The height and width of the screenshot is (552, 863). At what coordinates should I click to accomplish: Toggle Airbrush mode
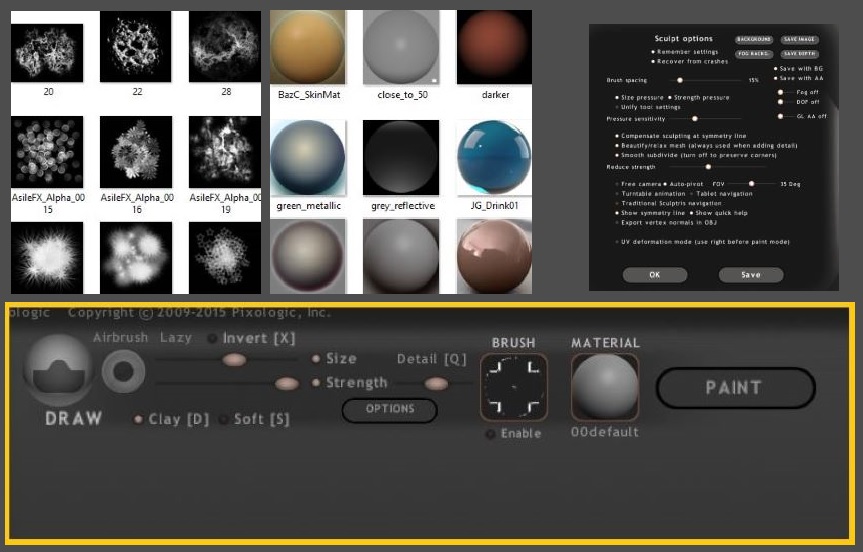(120, 337)
